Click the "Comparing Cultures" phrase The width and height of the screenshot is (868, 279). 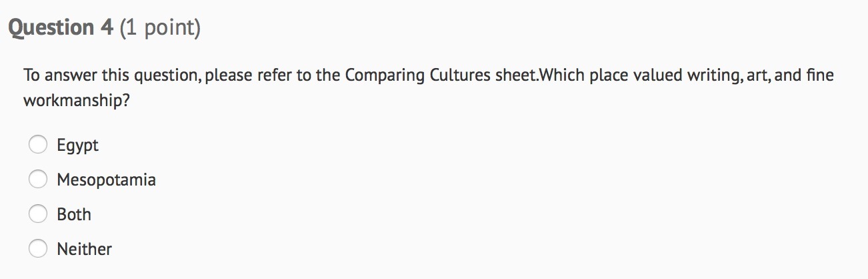(417, 75)
